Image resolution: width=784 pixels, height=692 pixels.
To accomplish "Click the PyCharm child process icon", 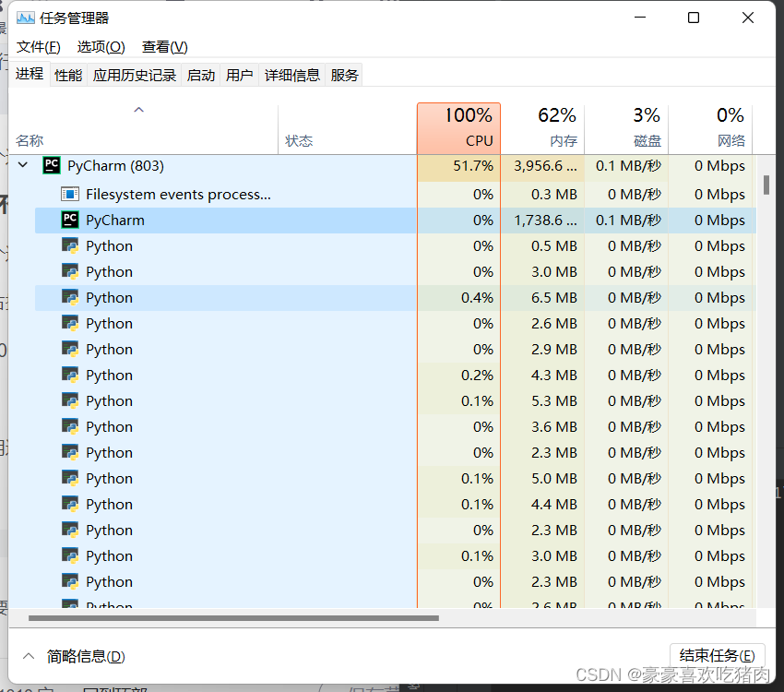I will tap(70, 220).
